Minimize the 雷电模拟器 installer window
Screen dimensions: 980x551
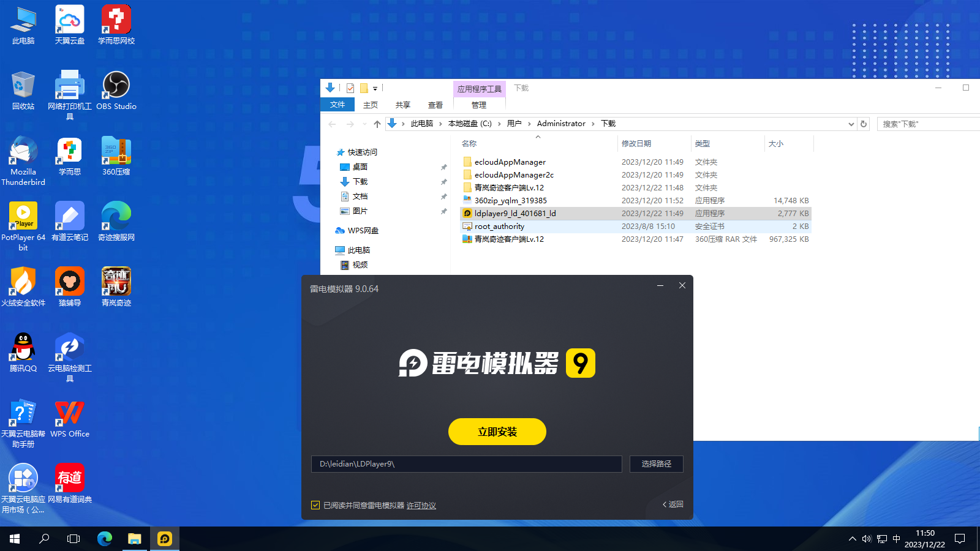click(x=660, y=285)
